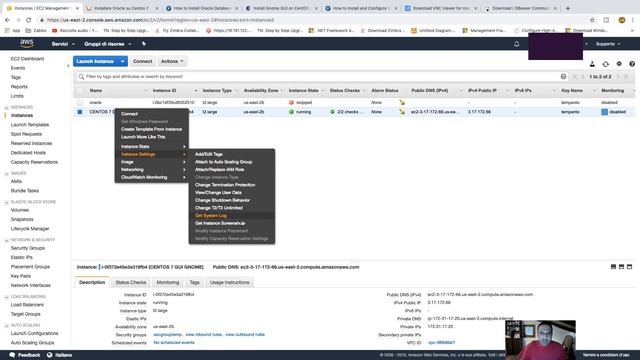Bookmark this page with star icon
The image size is (640, 360).
tap(592, 20)
